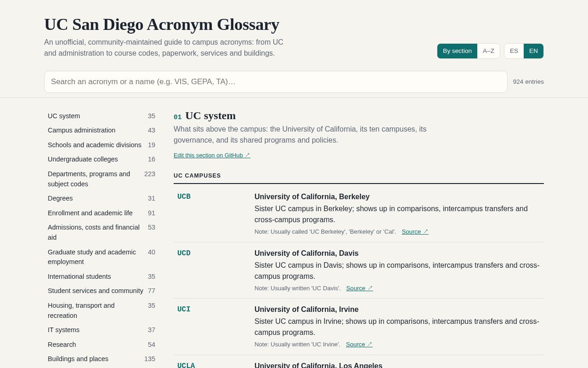
Task: Open UC system in the sidebar
Action: (102, 116)
